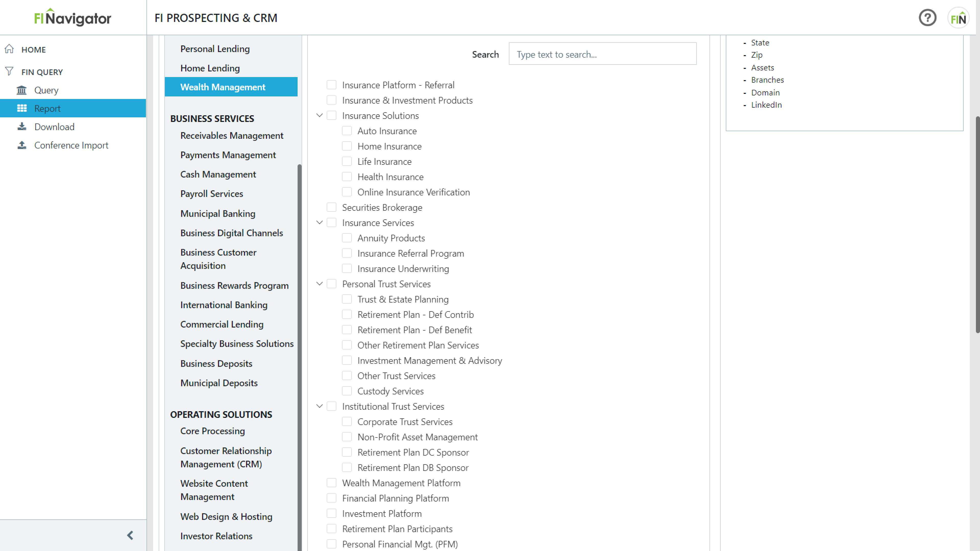Click the LinkedIn field entry
The width and height of the screenshot is (980, 551).
pyautogui.click(x=766, y=105)
